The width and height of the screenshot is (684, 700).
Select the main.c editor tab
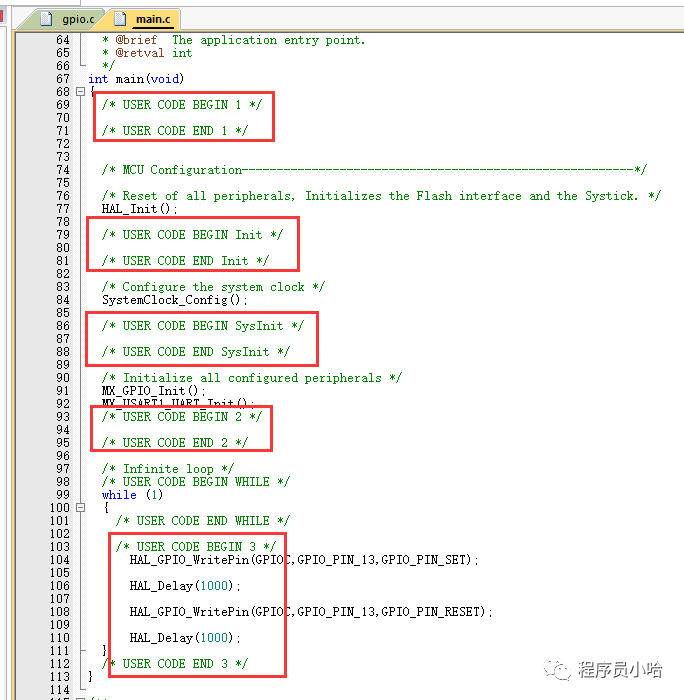(151, 18)
